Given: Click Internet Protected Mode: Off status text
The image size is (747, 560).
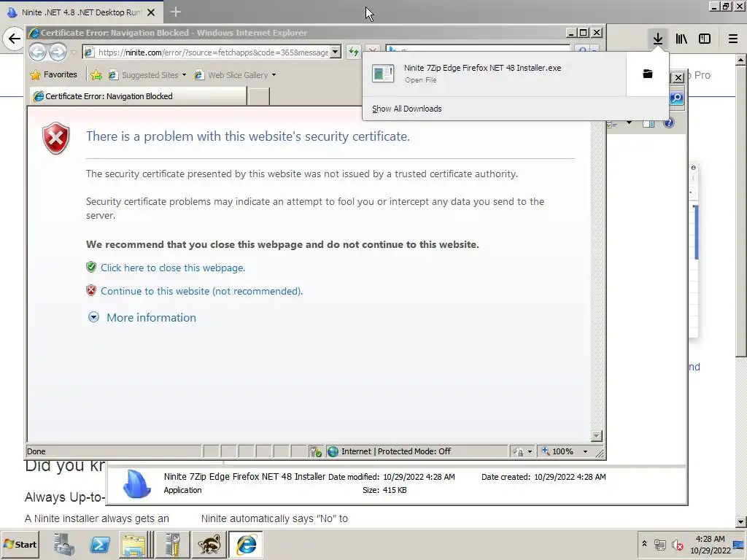Looking at the screenshot, I should 396,451.
